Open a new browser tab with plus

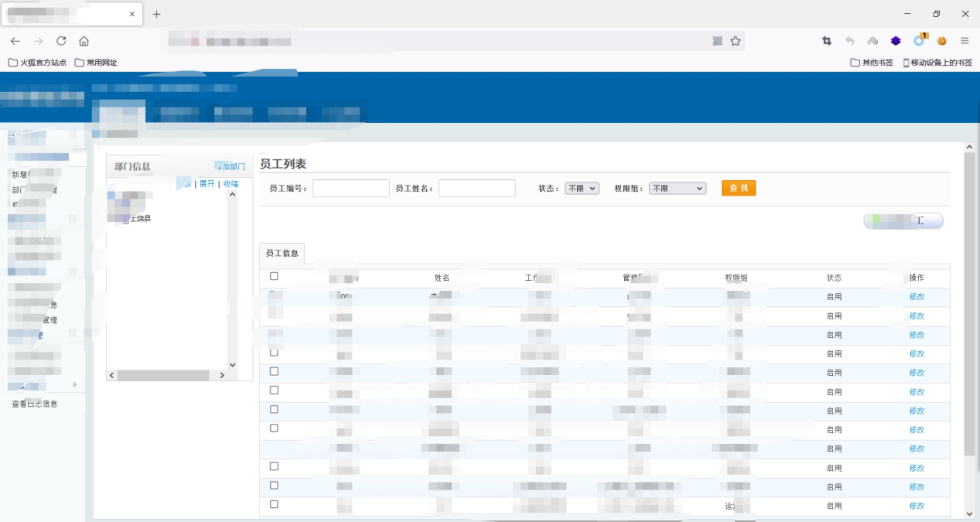[156, 15]
